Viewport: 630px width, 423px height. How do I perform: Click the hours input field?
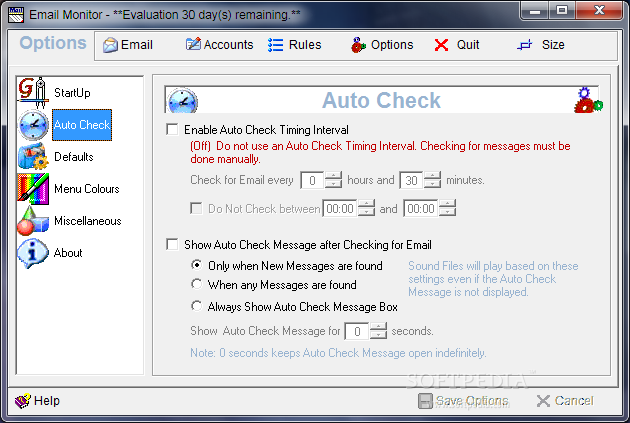pos(312,180)
